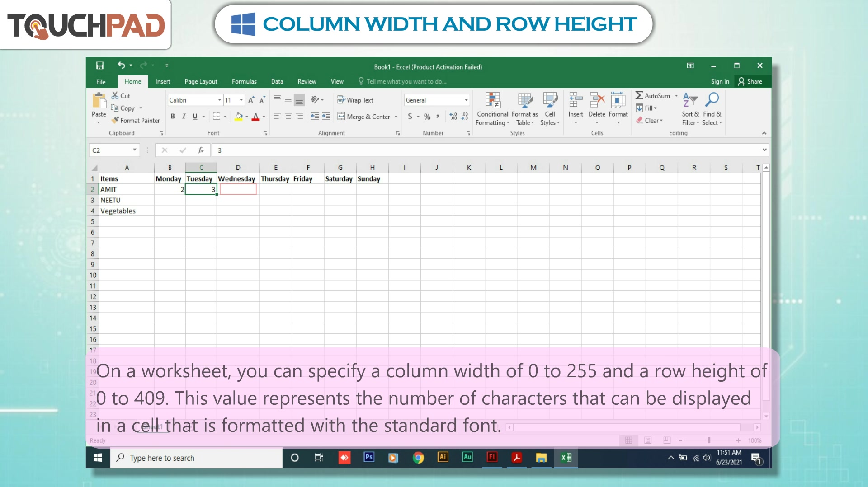Image resolution: width=868 pixels, height=487 pixels.
Task: Expand the Copy dropdown arrow
Action: [x=141, y=108]
